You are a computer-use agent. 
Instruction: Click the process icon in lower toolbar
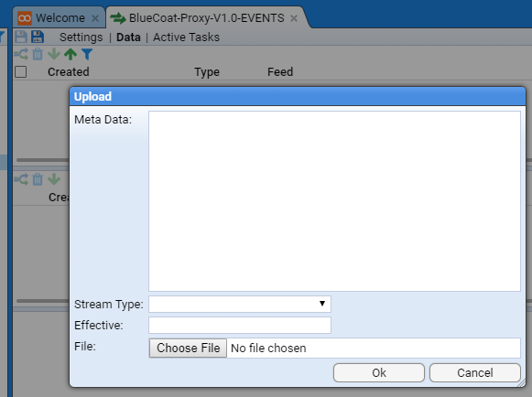click(21, 179)
